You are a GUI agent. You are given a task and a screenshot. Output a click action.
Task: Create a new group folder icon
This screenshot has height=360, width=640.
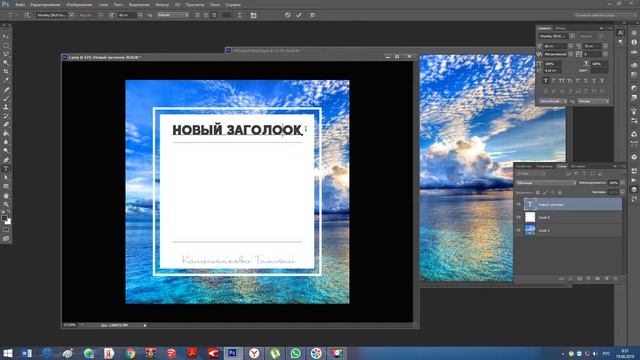(x=598, y=279)
